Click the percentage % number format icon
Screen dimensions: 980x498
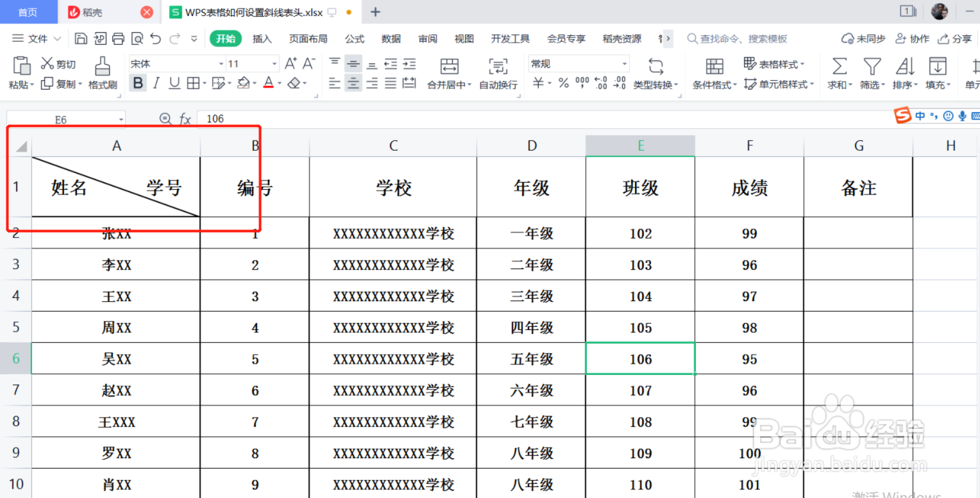(563, 83)
